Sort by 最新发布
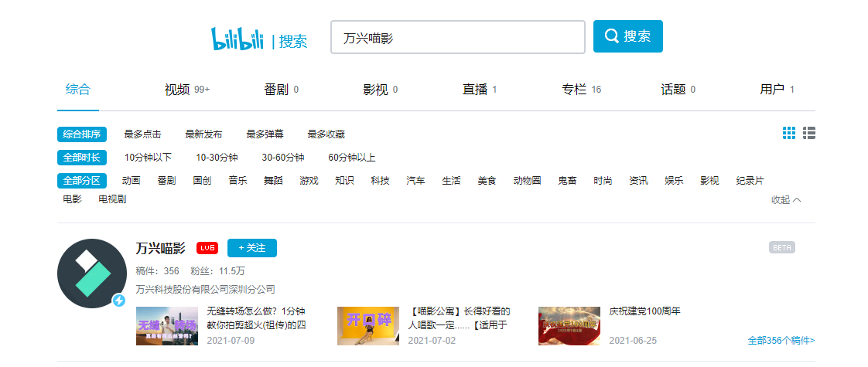 pyautogui.click(x=203, y=134)
